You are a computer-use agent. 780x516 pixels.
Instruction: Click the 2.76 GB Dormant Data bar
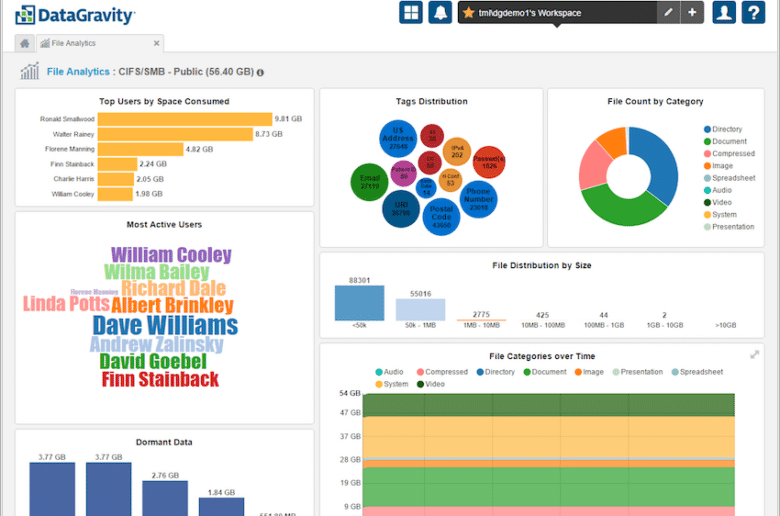pyautogui.click(x=165, y=498)
